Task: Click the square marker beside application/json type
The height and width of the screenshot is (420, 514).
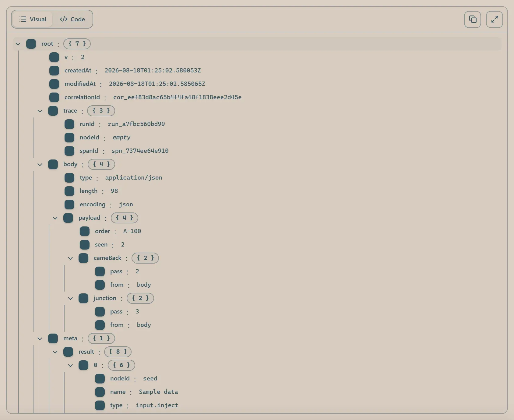Action: click(69, 178)
